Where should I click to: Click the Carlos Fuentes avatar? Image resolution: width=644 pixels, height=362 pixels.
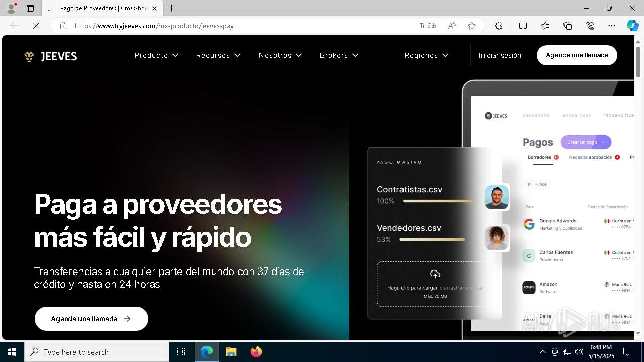pos(529,256)
